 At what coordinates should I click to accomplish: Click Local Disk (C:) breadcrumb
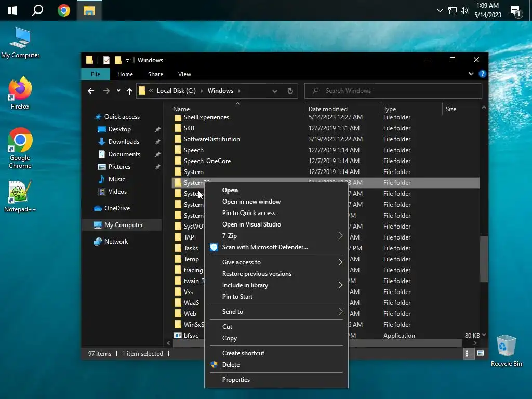pos(176,91)
